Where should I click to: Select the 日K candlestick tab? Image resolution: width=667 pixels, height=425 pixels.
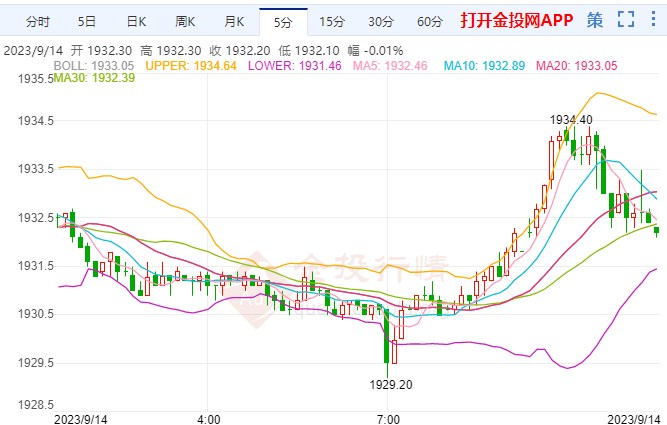[x=136, y=21]
